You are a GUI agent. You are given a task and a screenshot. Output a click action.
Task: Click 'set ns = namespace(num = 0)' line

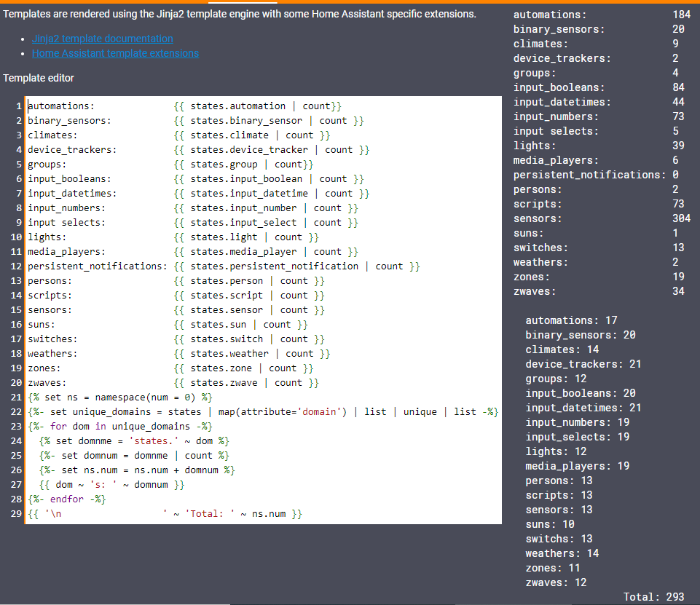click(120, 397)
